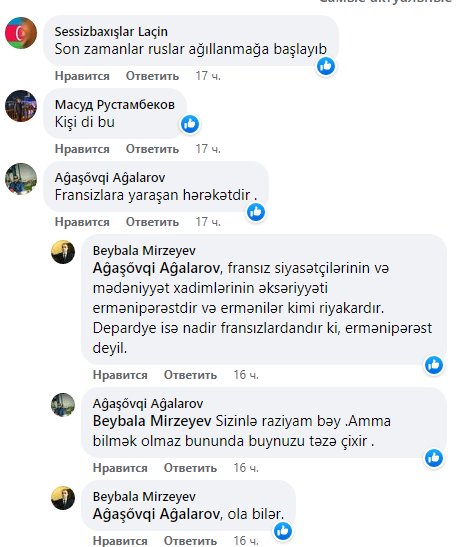Click Ответить under "Fransizlara yaraşan hərəkətdir" comment
This screenshot has width=457, height=547.
tap(152, 222)
